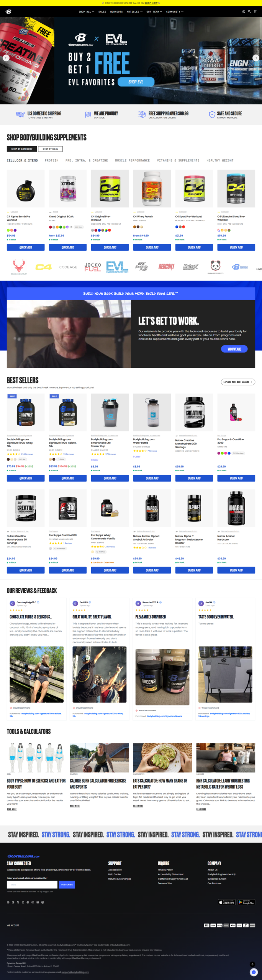Open the account profile icon in header
The width and height of the screenshot is (262, 980).
pos(244,11)
